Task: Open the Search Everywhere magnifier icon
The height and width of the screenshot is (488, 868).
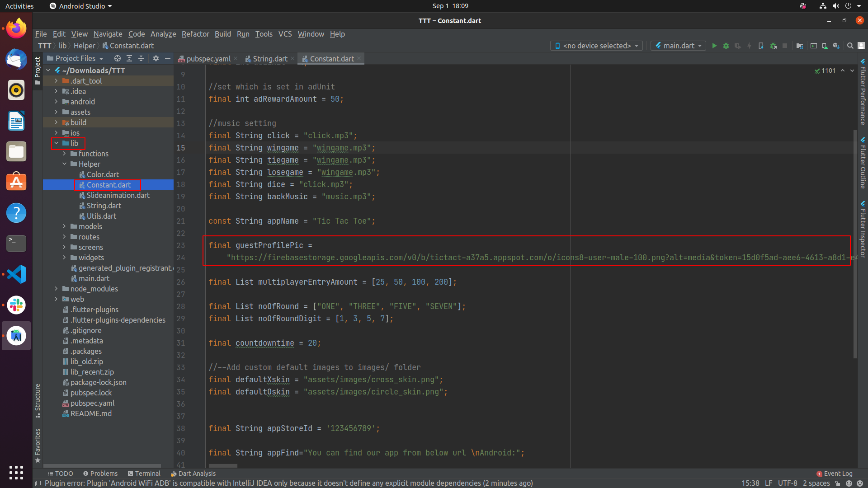Action: click(x=850, y=46)
